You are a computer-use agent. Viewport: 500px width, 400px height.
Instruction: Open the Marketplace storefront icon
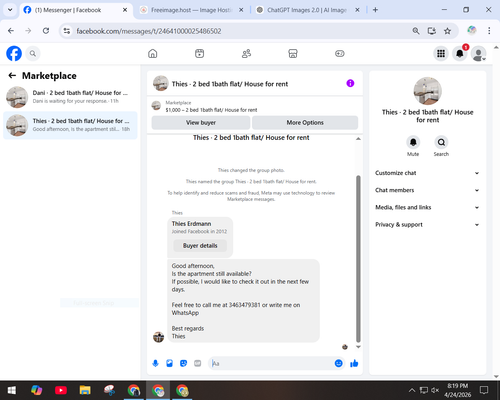click(x=293, y=53)
